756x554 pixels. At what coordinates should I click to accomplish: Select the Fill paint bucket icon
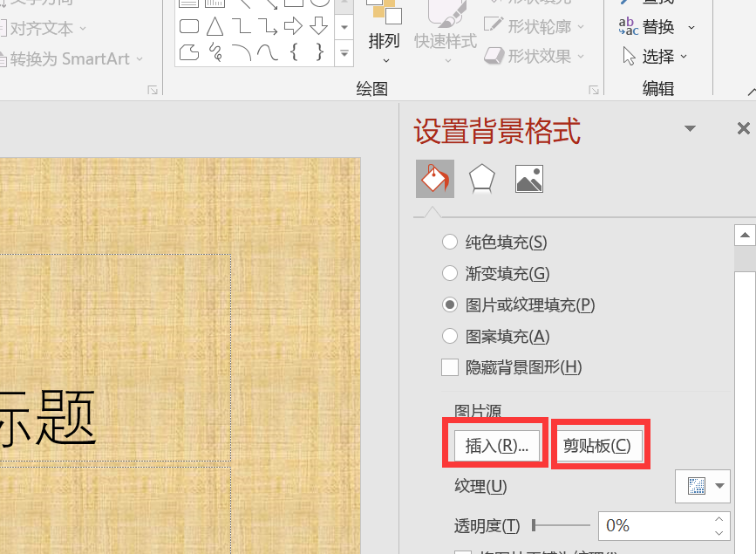pyautogui.click(x=434, y=178)
